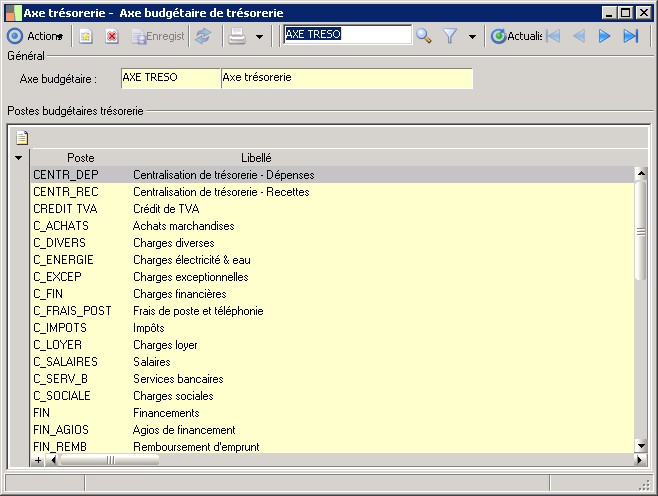Click the Enregistrer save button
658x496 pixels.
coord(158,36)
